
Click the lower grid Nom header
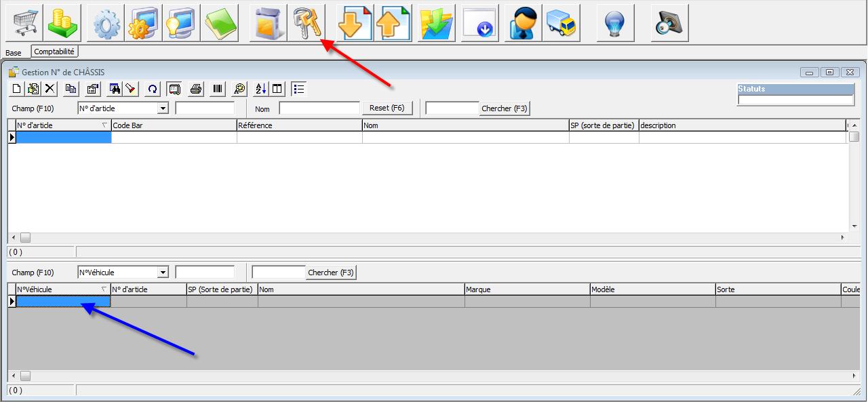tap(361, 289)
